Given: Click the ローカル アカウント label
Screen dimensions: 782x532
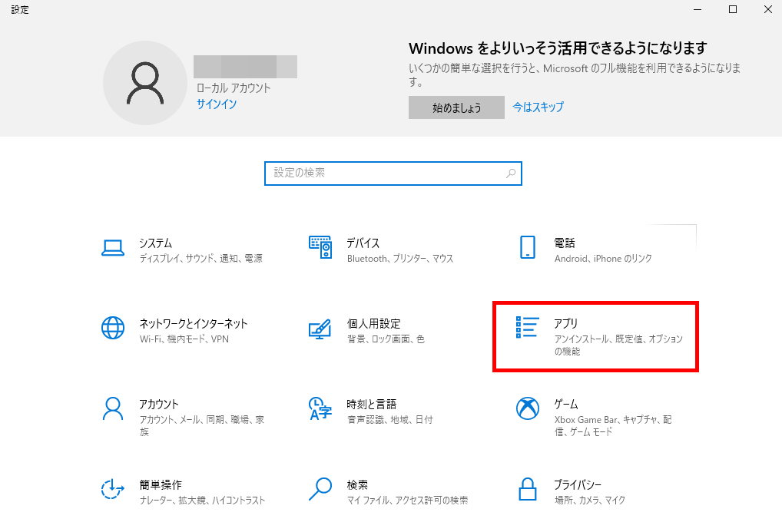Looking at the screenshot, I should [234, 88].
